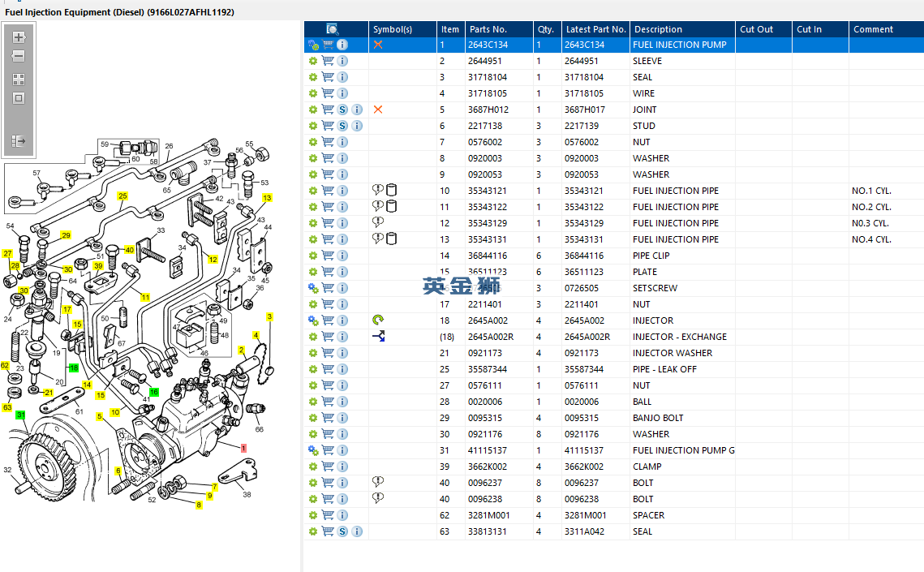Click yellow callout 25 on the diagram
Image resolution: width=924 pixels, height=572 pixels.
coord(122,196)
